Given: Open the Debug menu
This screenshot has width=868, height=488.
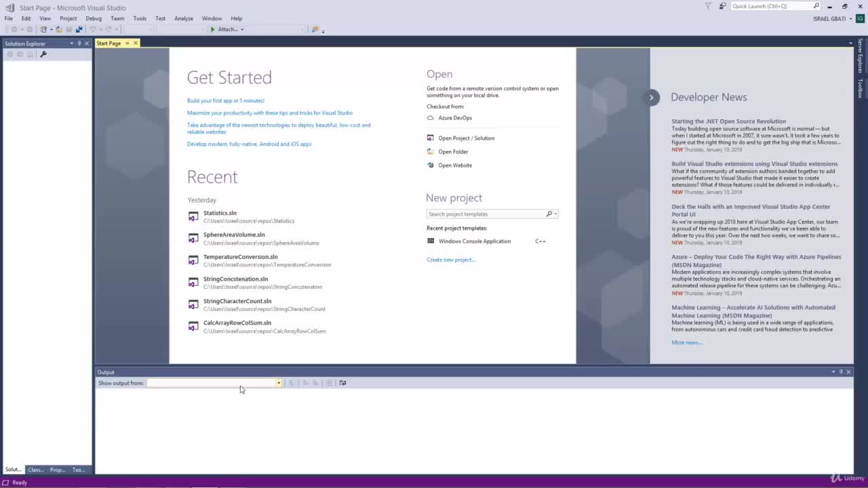Looking at the screenshot, I should tap(94, 18).
